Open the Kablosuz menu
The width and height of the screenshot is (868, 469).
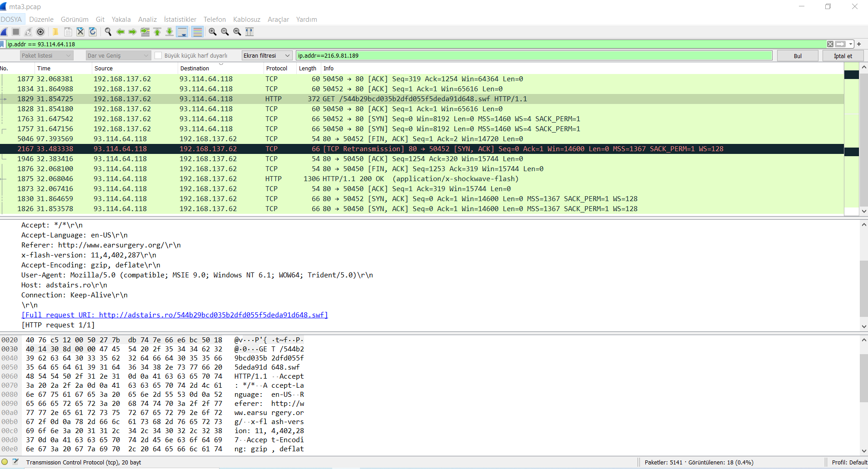(247, 20)
